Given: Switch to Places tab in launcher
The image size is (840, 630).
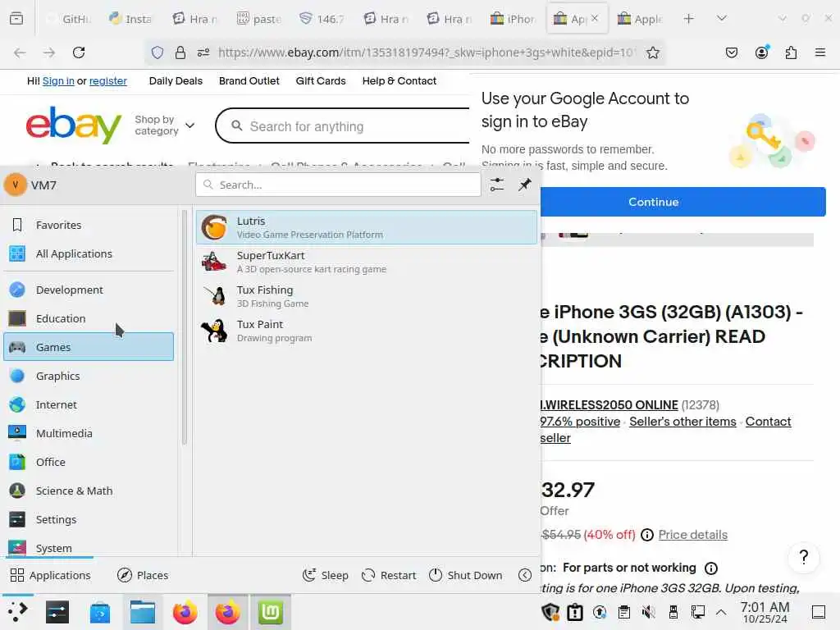Looking at the screenshot, I should point(143,575).
